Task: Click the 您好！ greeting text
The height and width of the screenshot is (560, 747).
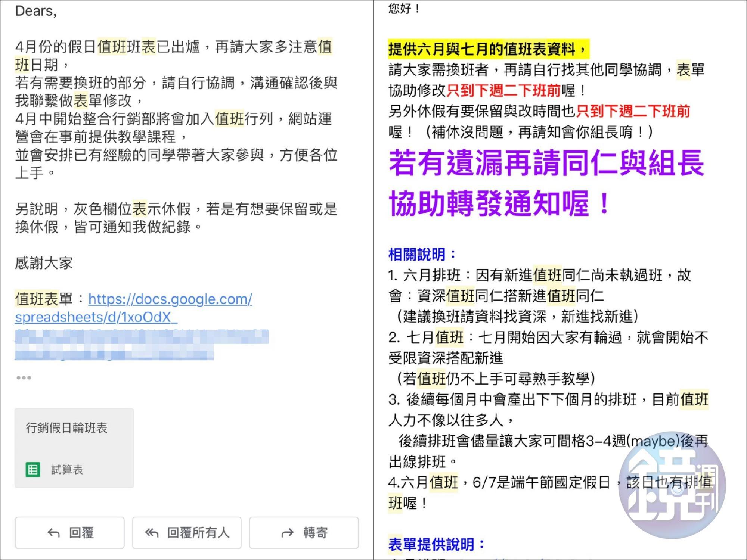Action: pos(404,8)
